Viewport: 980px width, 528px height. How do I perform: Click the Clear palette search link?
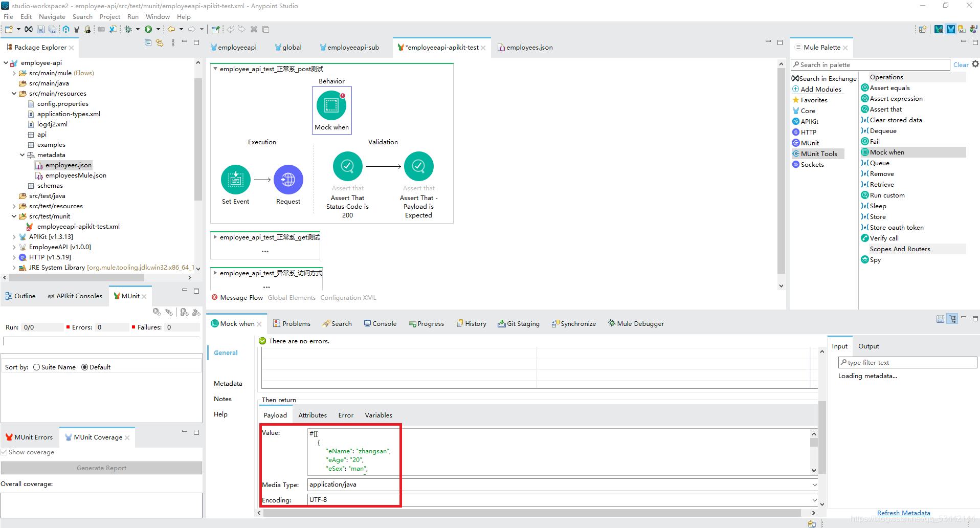(x=961, y=64)
